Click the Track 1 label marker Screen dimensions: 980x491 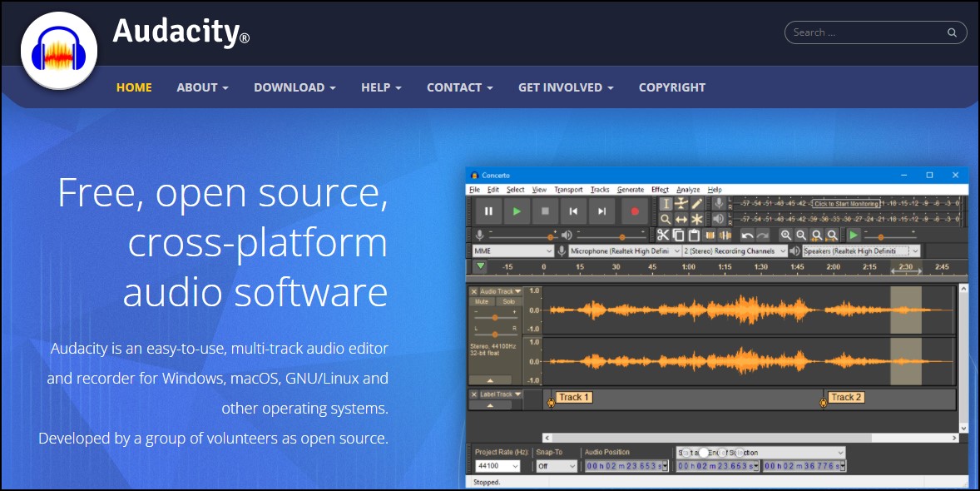(x=573, y=397)
